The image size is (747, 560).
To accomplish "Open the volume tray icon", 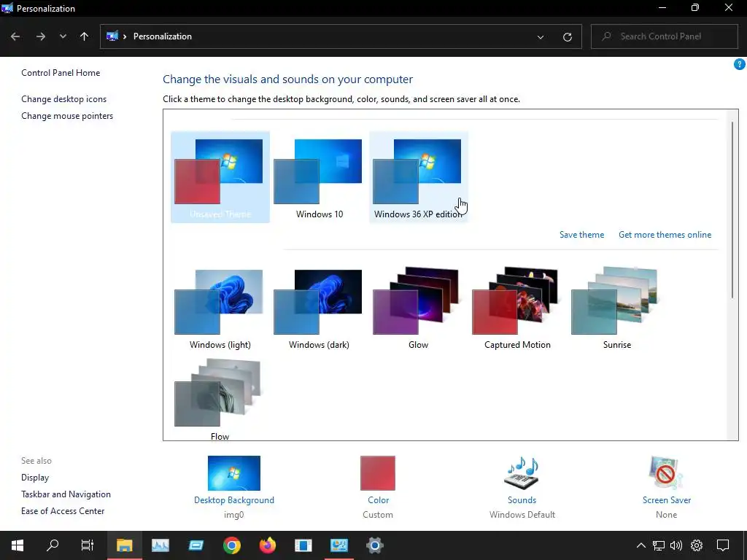I will 676,545.
